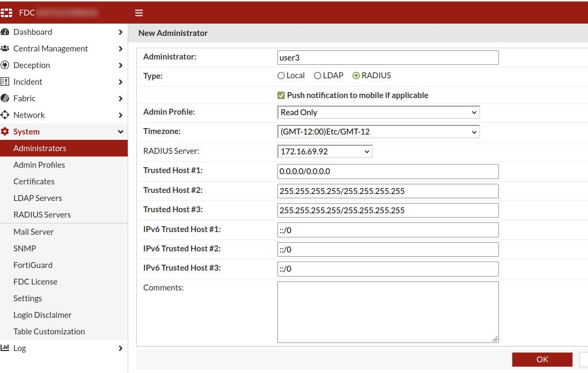Click the Dashboard gauge icon

pyautogui.click(x=5, y=32)
